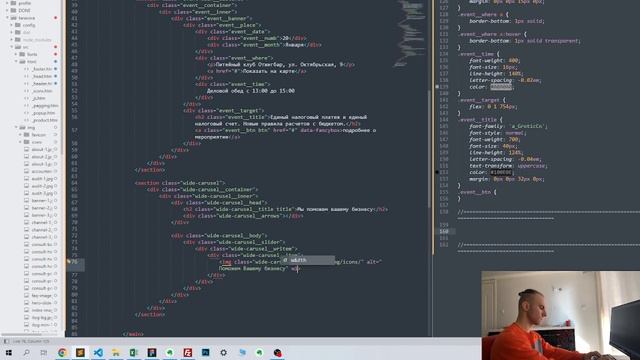
Task: Select audit-2.jpg in the sidebar
Action: click(42, 186)
